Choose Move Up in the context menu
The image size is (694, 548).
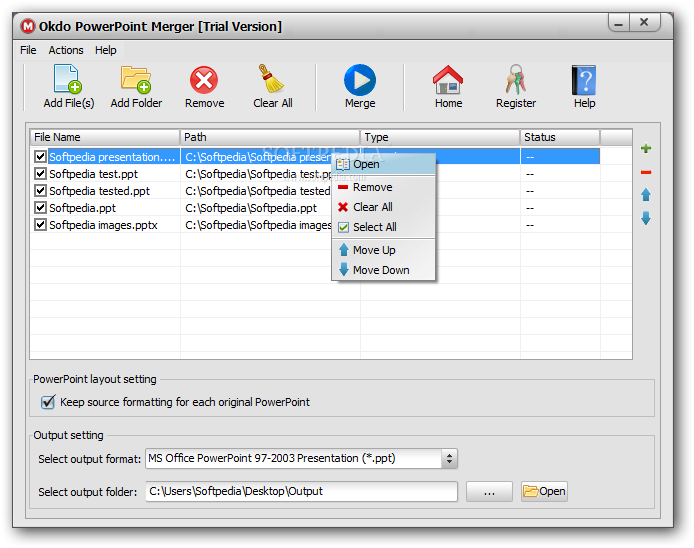(x=384, y=250)
